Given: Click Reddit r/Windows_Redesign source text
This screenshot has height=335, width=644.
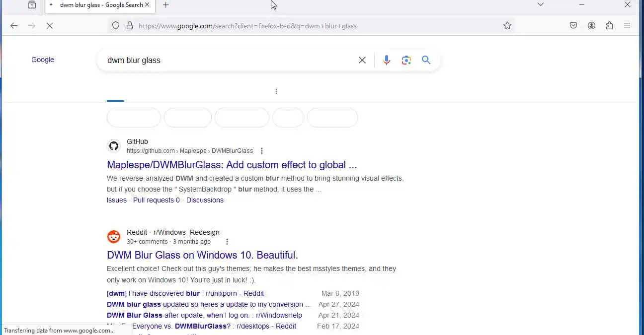Looking at the screenshot, I should [173, 232].
